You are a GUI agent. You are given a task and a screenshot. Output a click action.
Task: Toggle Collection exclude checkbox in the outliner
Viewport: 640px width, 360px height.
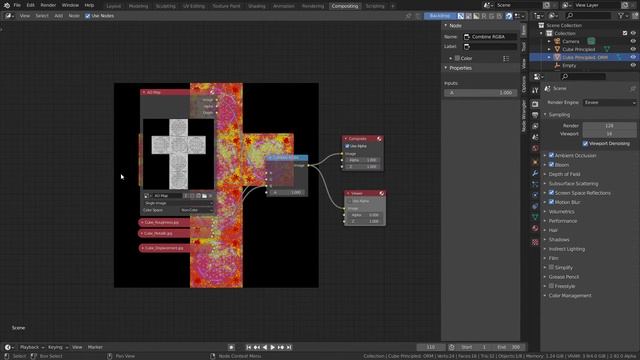click(x=625, y=33)
